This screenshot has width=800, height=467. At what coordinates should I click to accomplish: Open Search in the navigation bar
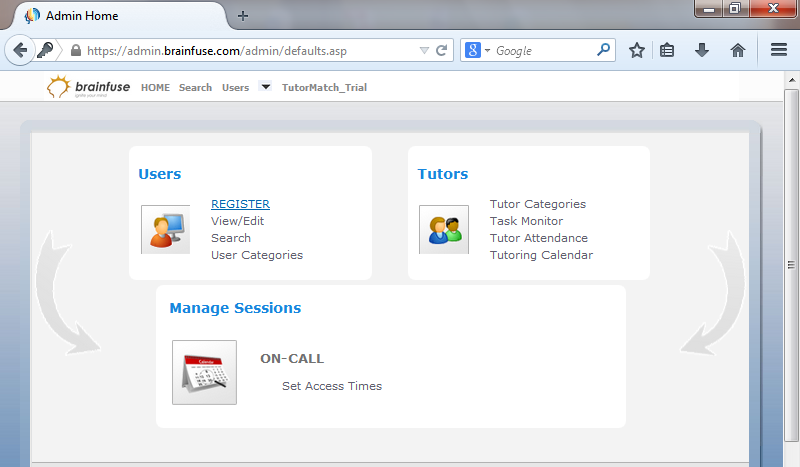[x=195, y=87]
